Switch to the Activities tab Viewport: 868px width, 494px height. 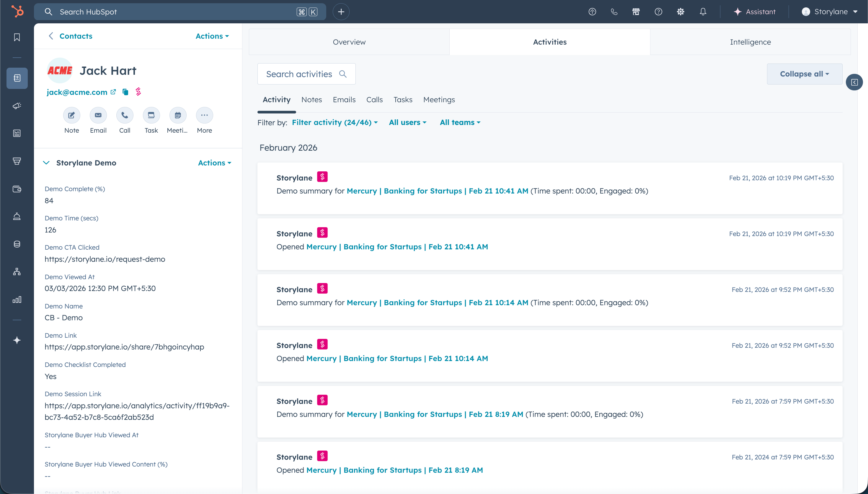[550, 42]
